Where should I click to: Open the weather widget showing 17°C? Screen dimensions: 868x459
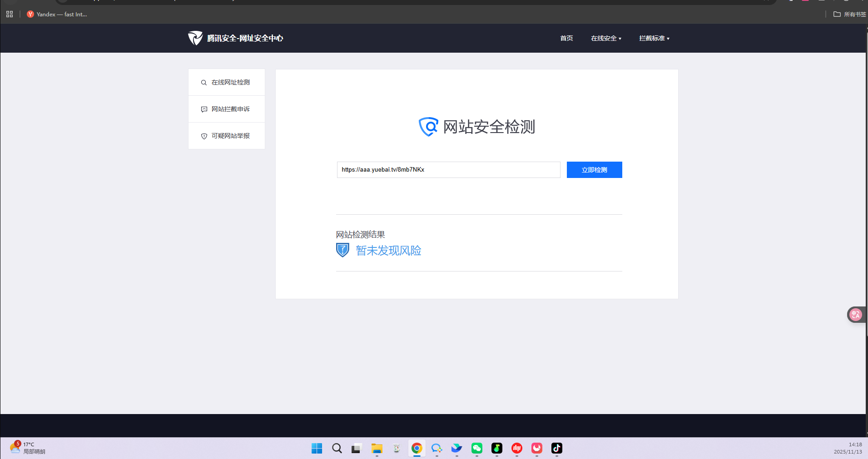(x=27, y=448)
